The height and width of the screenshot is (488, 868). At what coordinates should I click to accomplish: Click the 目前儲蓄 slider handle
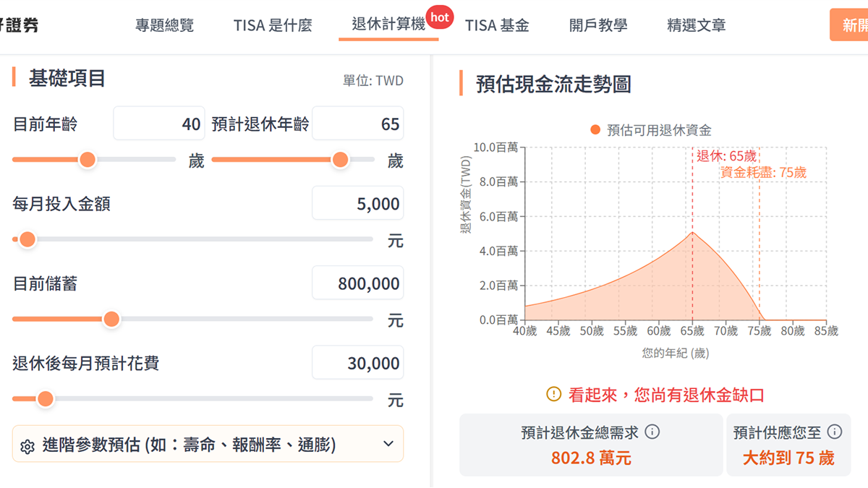[111, 319]
